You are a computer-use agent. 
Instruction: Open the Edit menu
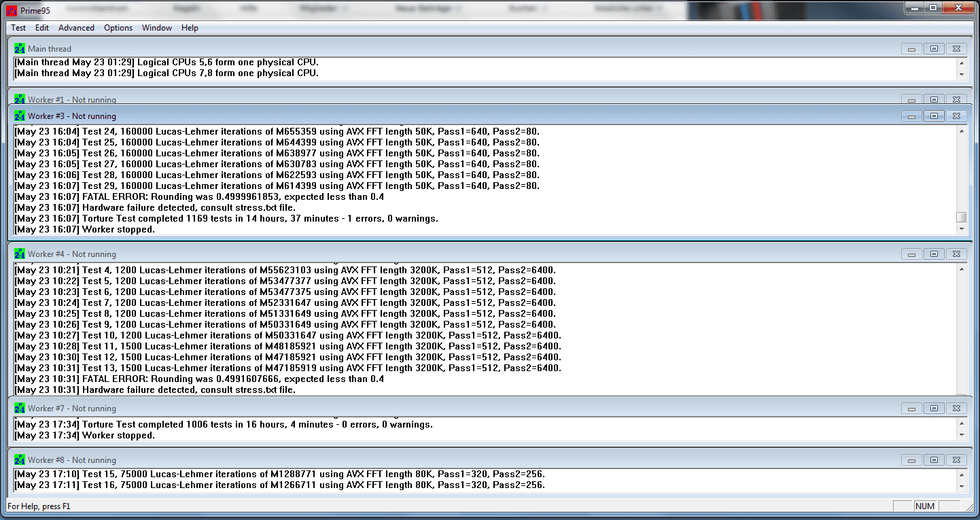(x=42, y=28)
